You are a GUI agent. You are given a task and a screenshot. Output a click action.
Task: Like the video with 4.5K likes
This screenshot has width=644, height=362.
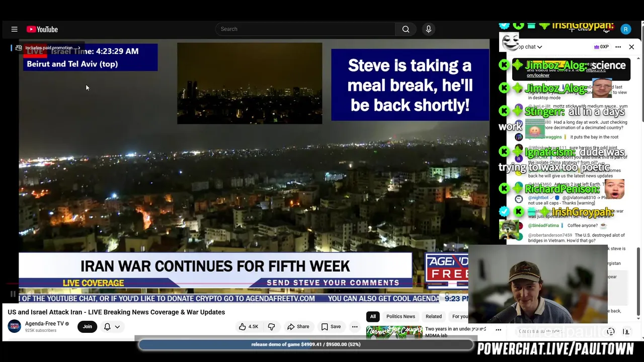point(249,327)
